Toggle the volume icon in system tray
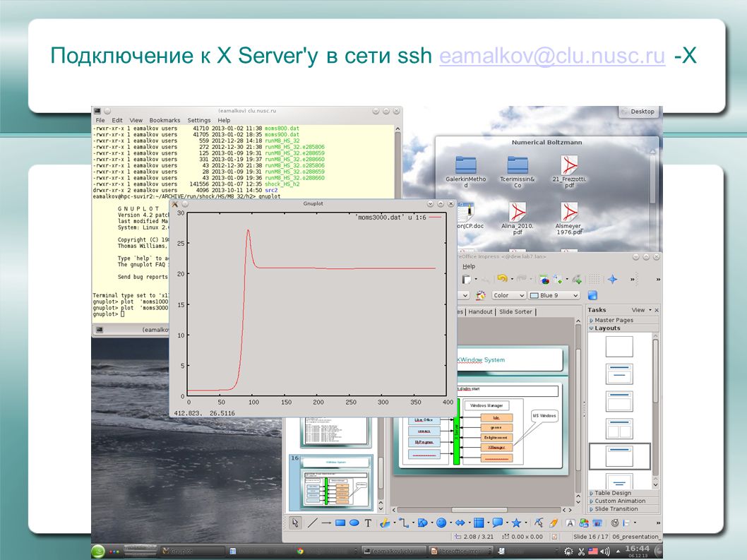Image resolution: width=747 pixels, height=560 pixels. coord(605,552)
